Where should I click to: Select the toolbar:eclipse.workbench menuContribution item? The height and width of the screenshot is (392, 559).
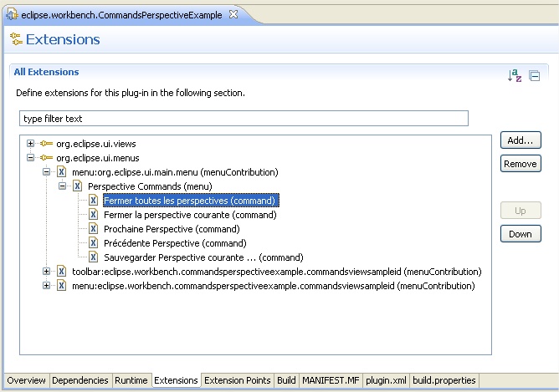coord(277,272)
